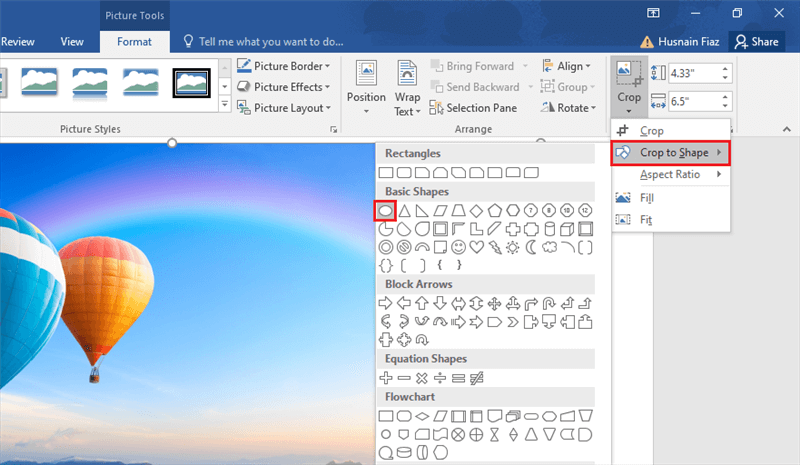This screenshot has width=800, height=465.
Task: Pick the Up Arrow block arrow
Action: click(x=422, y=303)
